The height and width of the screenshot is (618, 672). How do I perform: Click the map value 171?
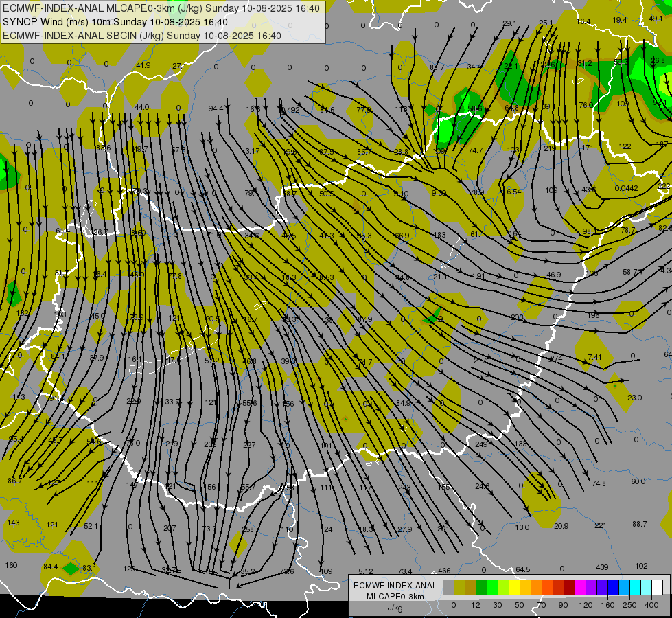(x=588, y=148)
